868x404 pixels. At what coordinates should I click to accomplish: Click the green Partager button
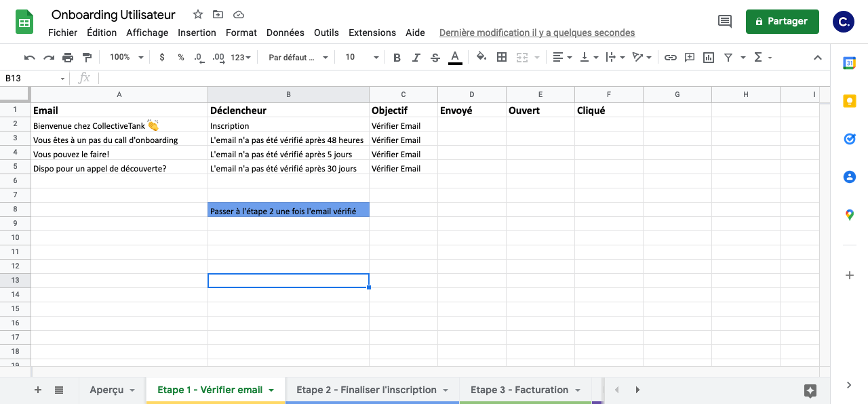[x=782, y=22]
